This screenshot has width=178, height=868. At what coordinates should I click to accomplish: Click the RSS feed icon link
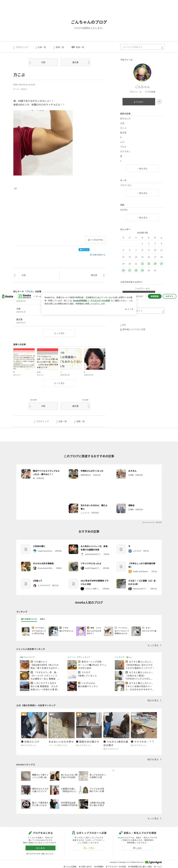(x=123, y=325)
